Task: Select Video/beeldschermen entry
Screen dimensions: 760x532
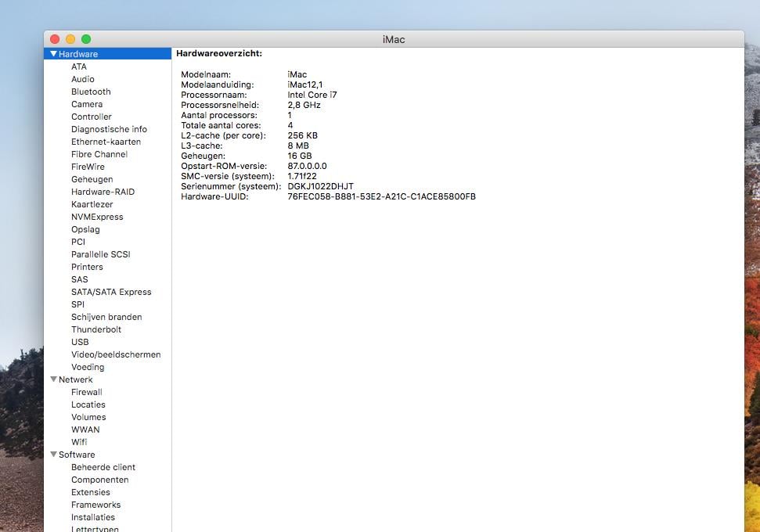Action: pos(116,354)
